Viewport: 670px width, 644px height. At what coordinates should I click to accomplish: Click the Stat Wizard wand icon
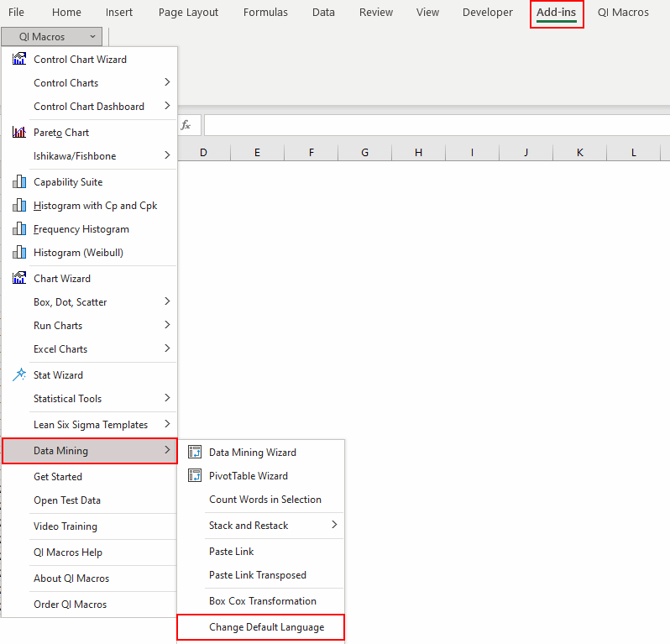click(x=19, y=374)
